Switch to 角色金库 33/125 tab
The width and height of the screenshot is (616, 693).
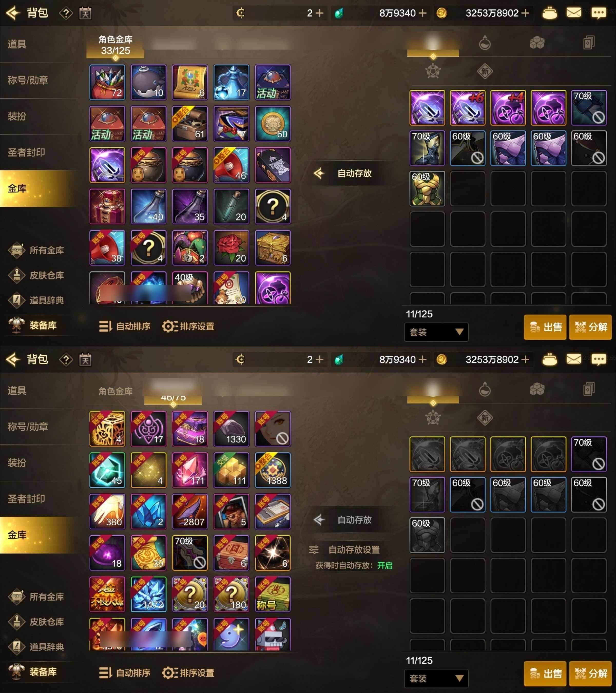(115, 45)
